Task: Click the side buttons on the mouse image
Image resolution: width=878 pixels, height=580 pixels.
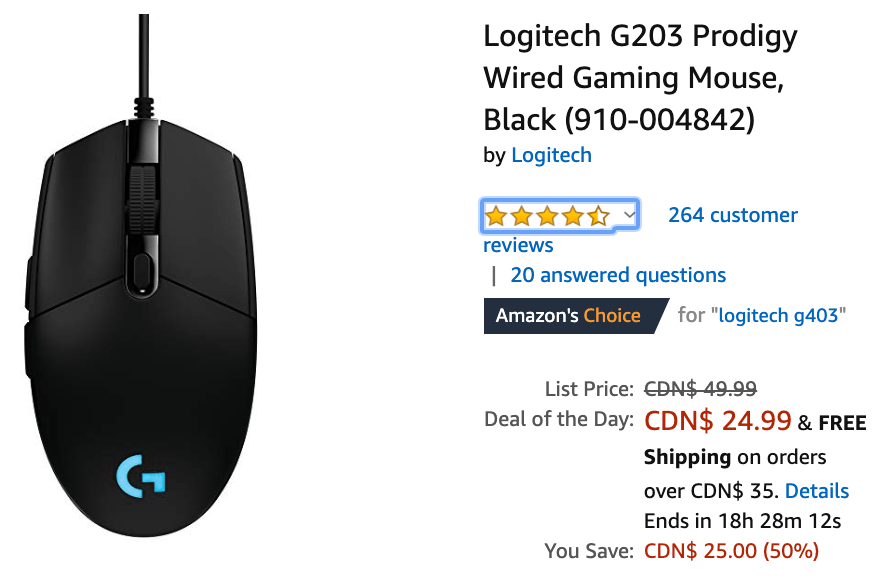Action: (28, 314)
